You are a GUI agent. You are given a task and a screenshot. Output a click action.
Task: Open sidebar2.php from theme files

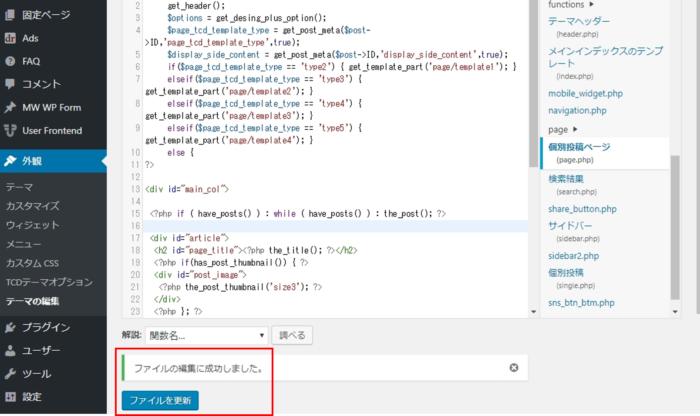(580, 256)
